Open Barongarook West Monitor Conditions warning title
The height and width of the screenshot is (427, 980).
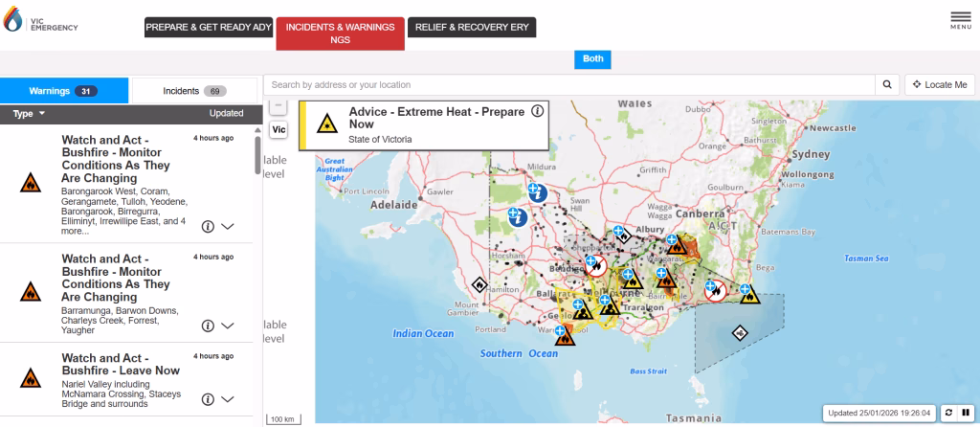point(116,159)
